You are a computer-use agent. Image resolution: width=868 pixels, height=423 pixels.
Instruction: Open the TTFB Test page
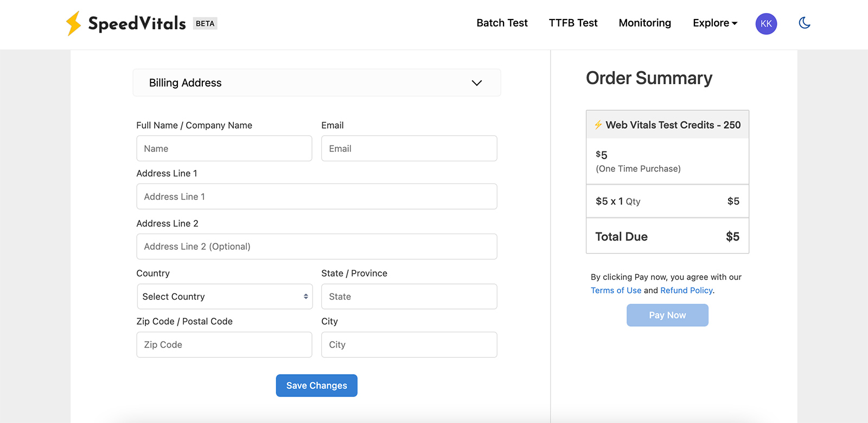[573, 23]
